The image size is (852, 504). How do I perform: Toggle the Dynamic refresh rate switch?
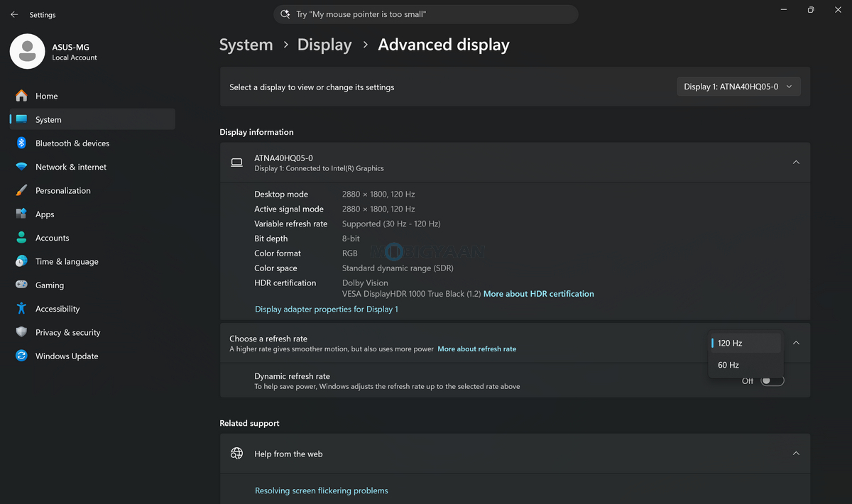coord(772,381)
